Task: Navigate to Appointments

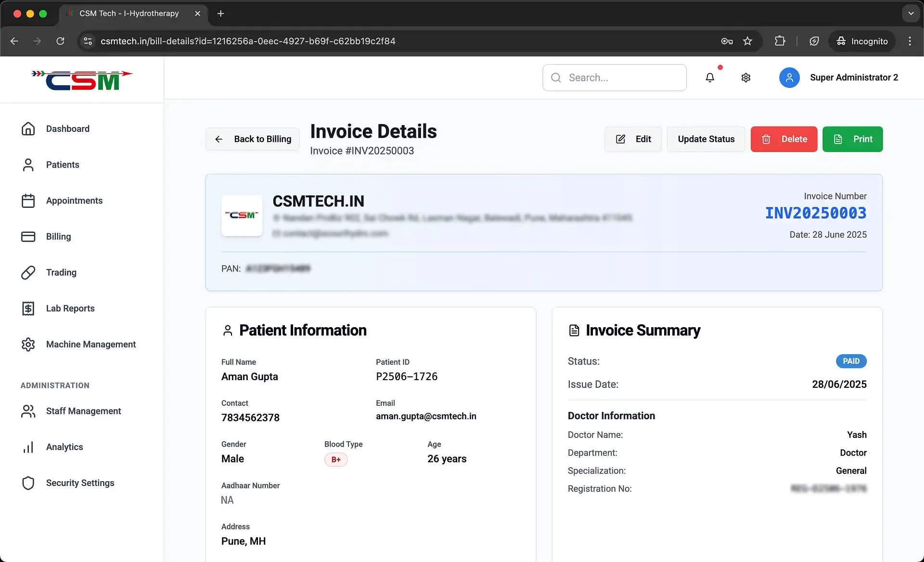Action: click(x=74, y=201)
